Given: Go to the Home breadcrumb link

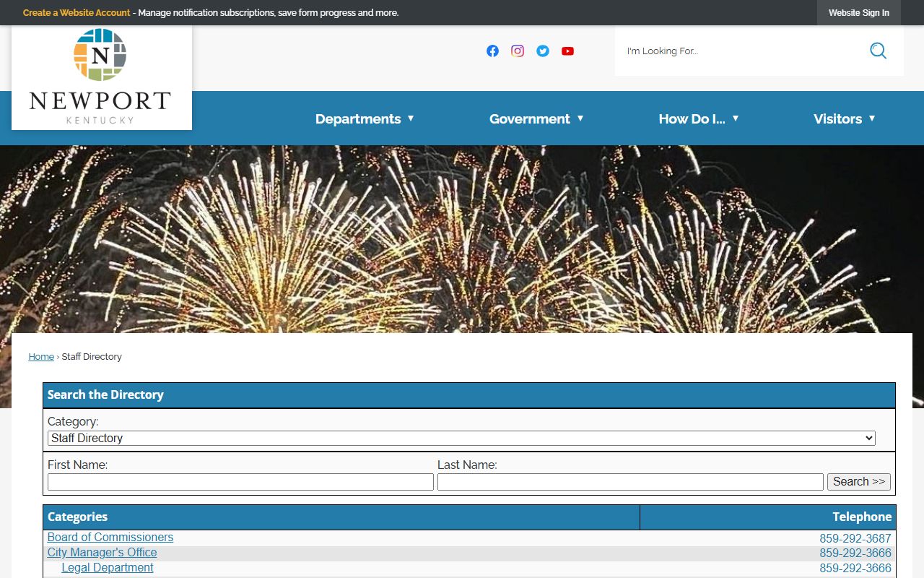Looking at the screenshot, I should coord(41,357).
